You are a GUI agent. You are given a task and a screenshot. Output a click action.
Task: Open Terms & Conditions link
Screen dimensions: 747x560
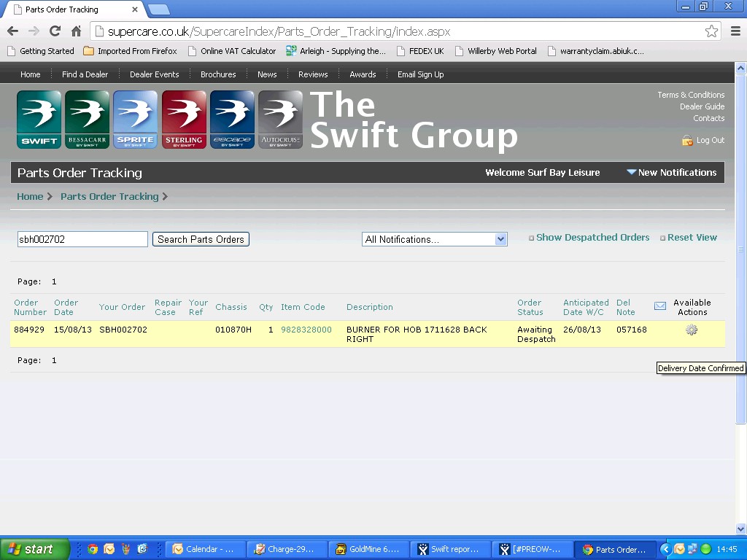tap(691, 95)
